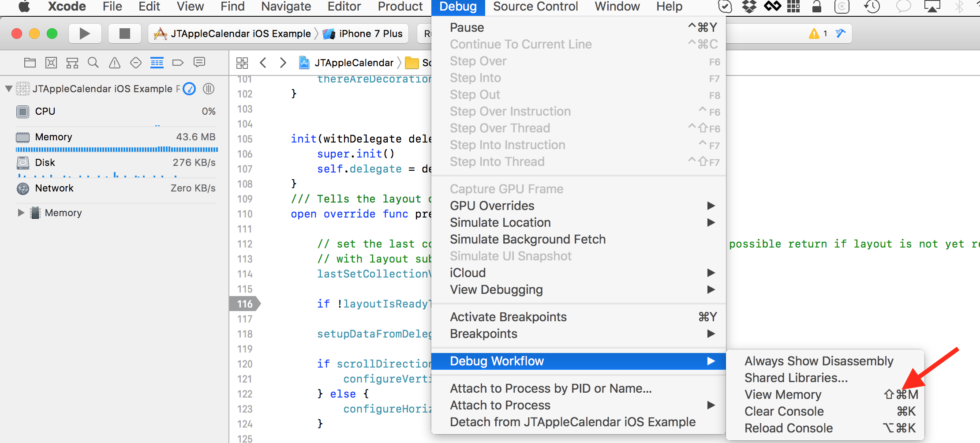Click the Bluetooth menu bar icon
Screen dimensions: 980x443
pyautogui.click(x=959, y=7)
